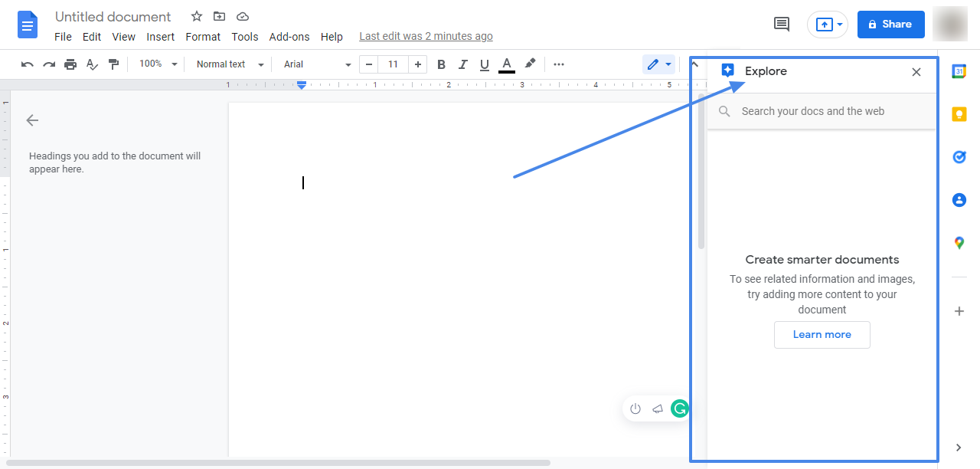
Task: Activate the paint format tool
Action: (x=113, y=64)
